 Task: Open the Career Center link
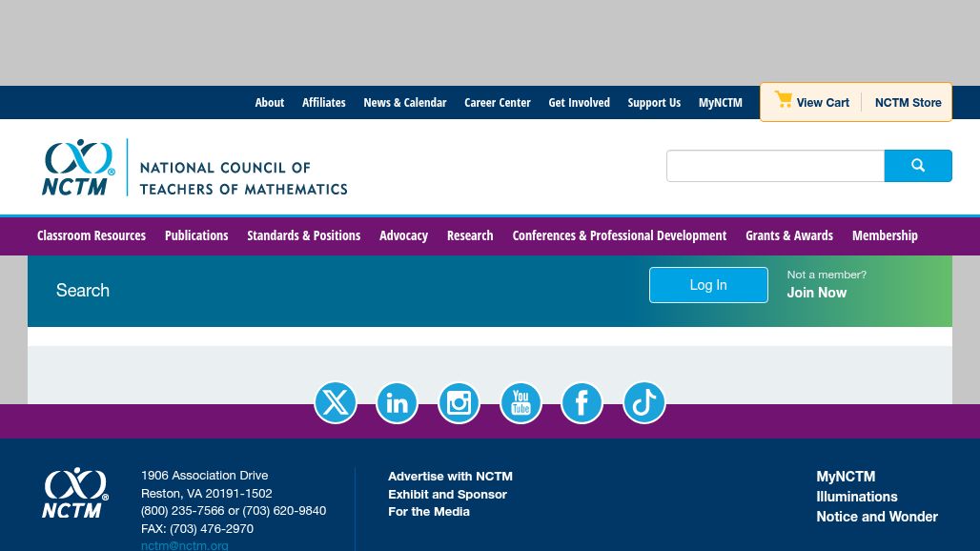click(x=497, y=103)
